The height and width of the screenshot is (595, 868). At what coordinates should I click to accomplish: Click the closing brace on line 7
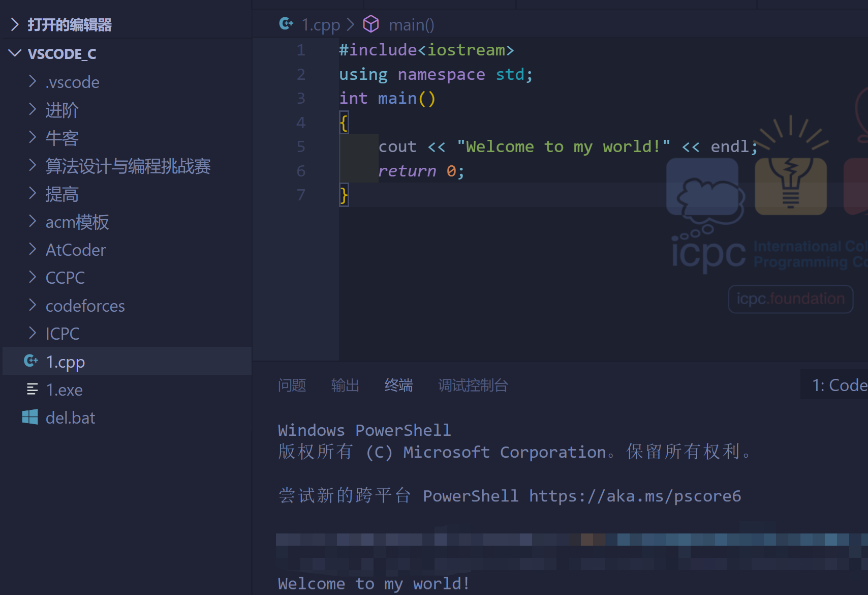pos(344,195)
